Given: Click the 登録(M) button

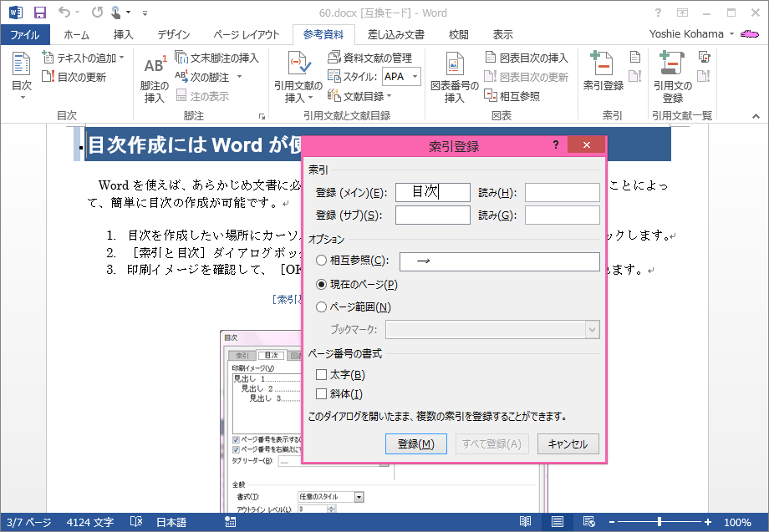Looking at the screenshot, I should [x=416, y=443].
